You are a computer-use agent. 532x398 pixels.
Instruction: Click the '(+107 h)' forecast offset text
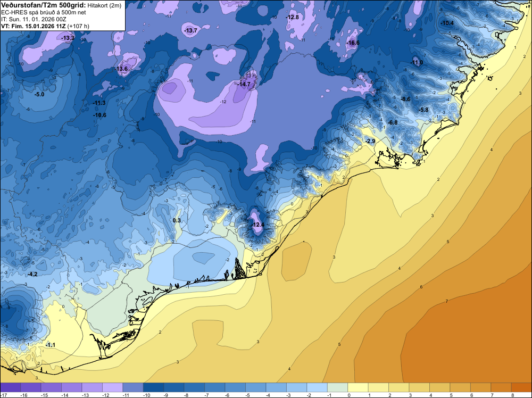click(78, 26)
